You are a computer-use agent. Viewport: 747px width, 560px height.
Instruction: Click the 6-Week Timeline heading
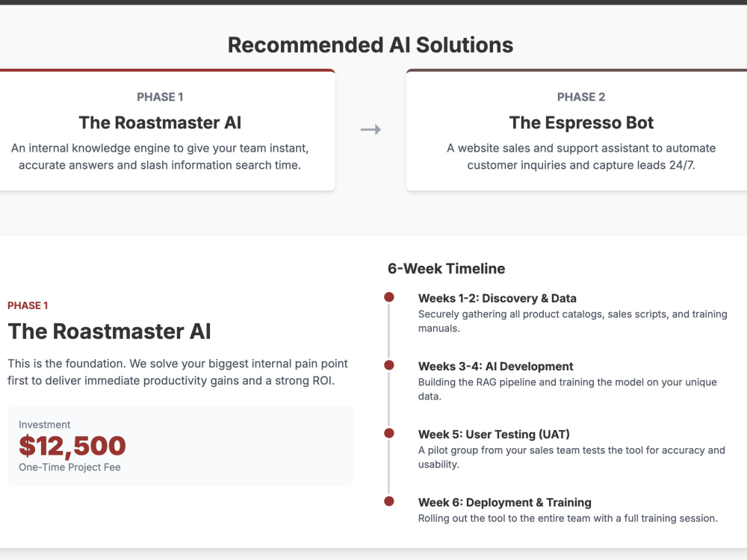[x=447, y=269]
